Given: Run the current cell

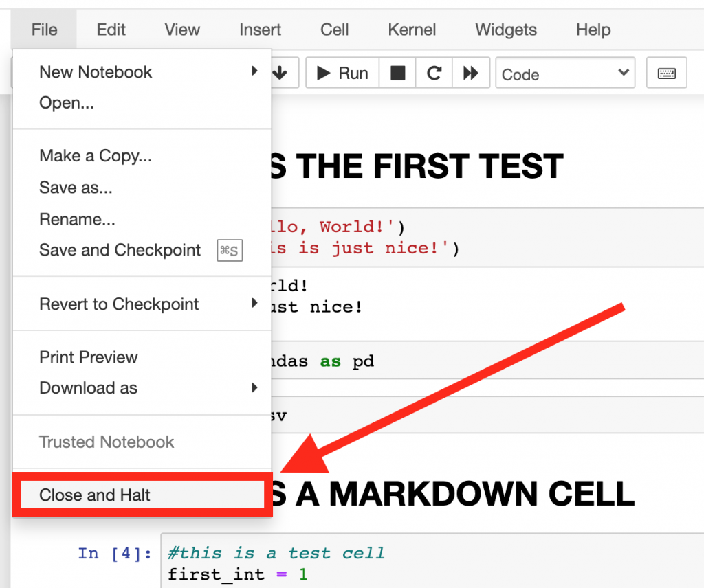Looking at the screenshot, I should 342,72.
